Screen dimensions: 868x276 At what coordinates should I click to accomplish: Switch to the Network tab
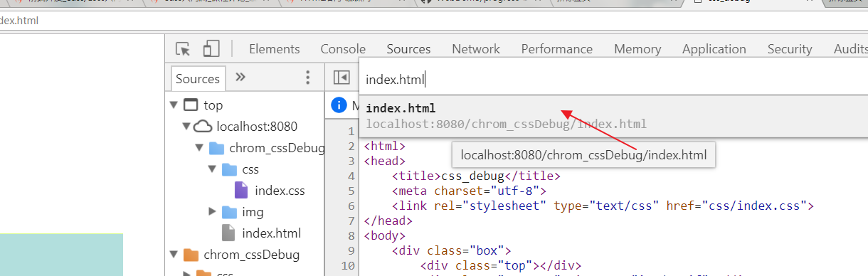pyautogui.click(x=476, y=49)
